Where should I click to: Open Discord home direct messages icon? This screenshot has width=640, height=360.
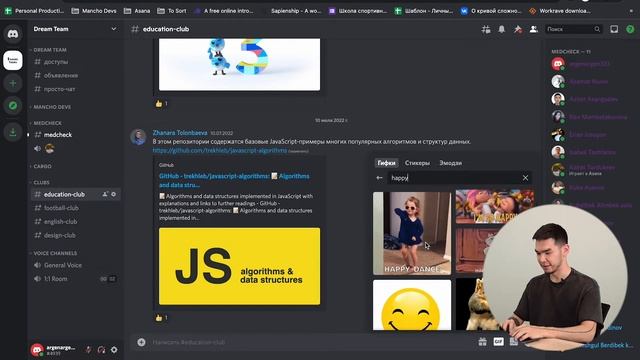pyautogui.click(x=13, y=34)
